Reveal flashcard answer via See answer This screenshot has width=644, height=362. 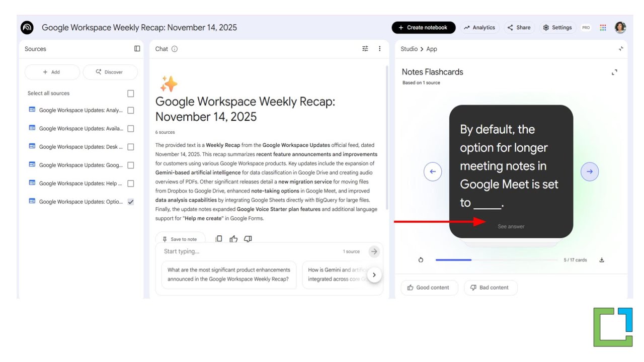pyautogui.click(x=511, y=226)
